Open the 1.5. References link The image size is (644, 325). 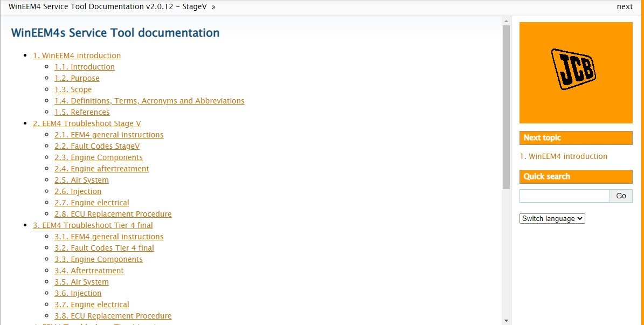pyautogui.click(x=82, y=112)
